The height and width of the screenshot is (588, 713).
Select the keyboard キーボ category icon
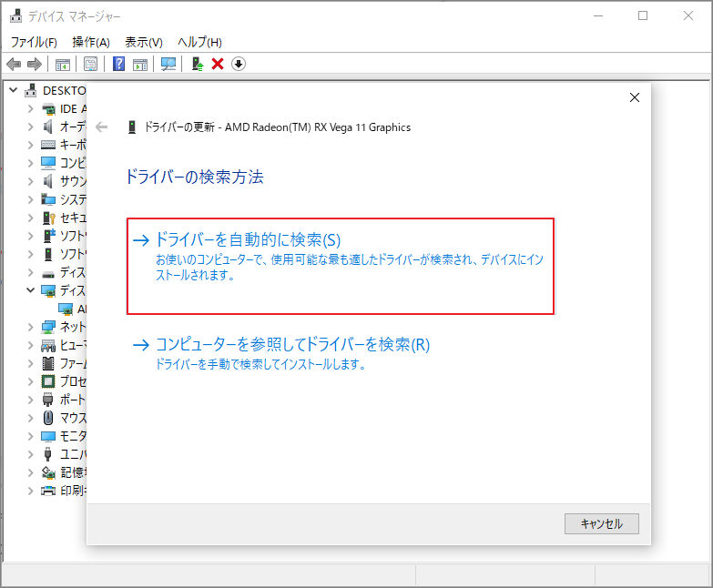pyautogui.click(x=48, y=145)
